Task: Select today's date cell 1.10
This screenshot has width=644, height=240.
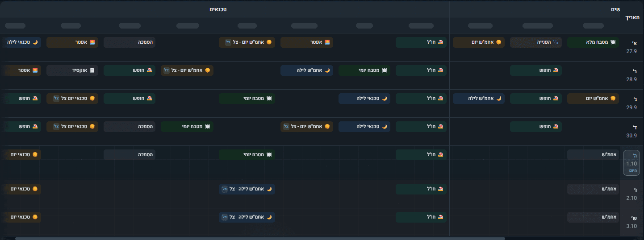Action: coord(631,162)
